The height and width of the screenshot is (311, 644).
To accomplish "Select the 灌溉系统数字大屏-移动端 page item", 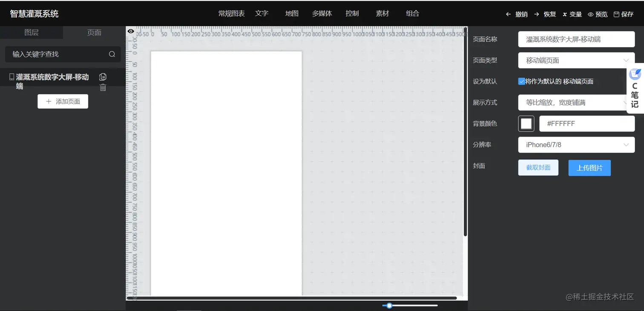I will [63, 77].
